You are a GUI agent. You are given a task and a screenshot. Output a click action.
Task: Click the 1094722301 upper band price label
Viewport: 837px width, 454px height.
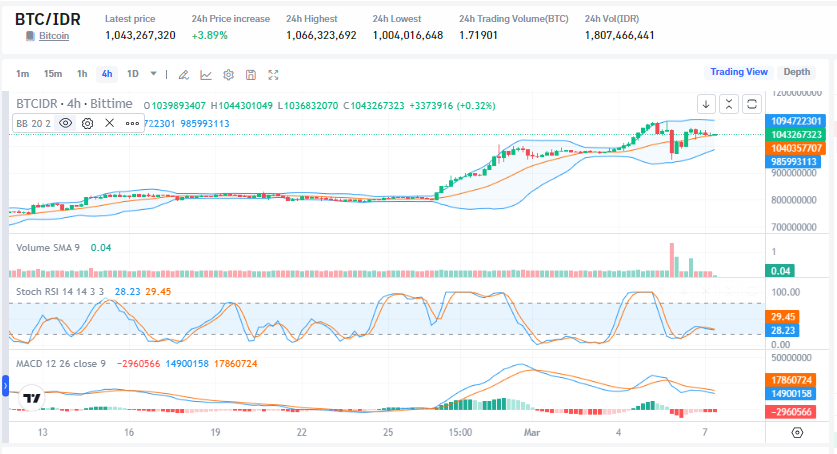[795, 121]
